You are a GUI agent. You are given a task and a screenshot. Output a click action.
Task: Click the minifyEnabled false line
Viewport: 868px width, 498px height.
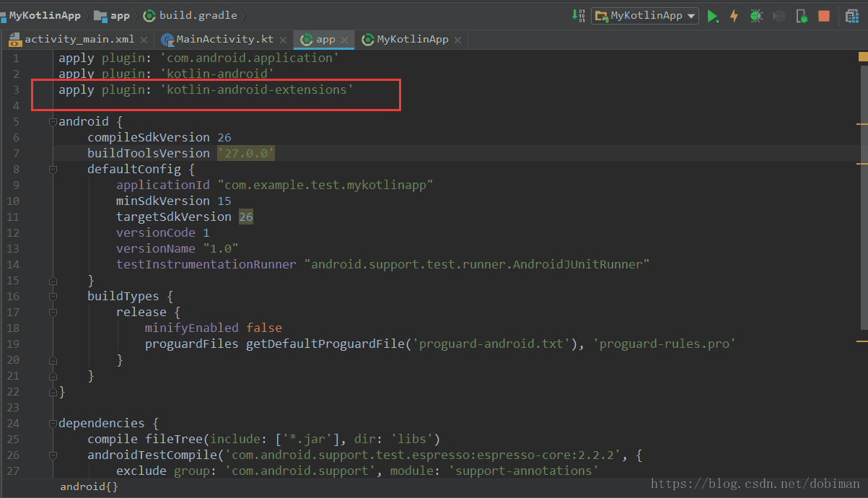tap(214, 328)
